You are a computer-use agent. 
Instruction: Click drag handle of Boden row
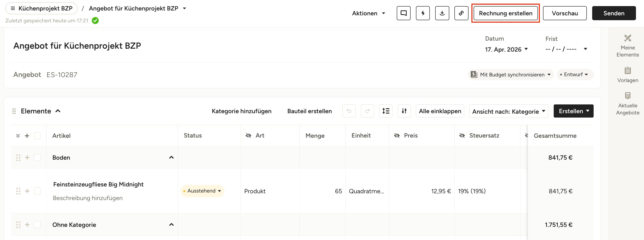point(18,157)
